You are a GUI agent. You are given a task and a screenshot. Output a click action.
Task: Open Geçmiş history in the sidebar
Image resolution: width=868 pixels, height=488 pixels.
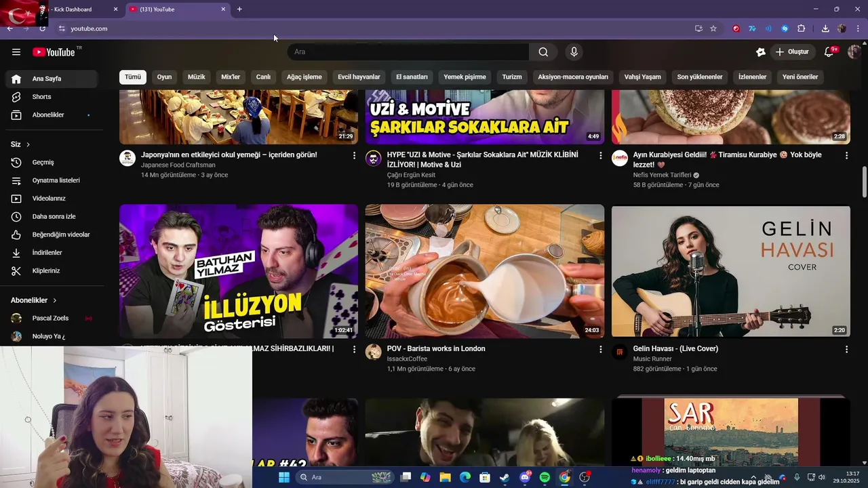click(52, 163)
